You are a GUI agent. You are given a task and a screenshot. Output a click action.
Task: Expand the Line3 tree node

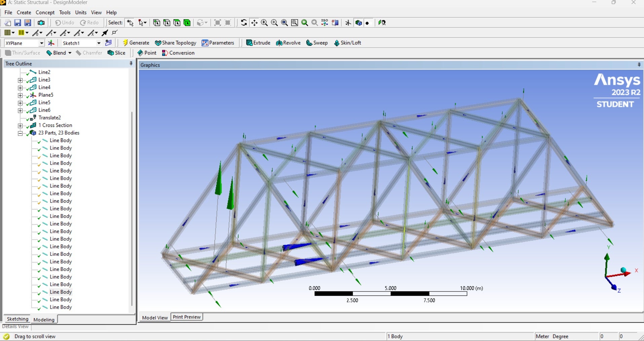pyautogui.click(x=20, y=80)
